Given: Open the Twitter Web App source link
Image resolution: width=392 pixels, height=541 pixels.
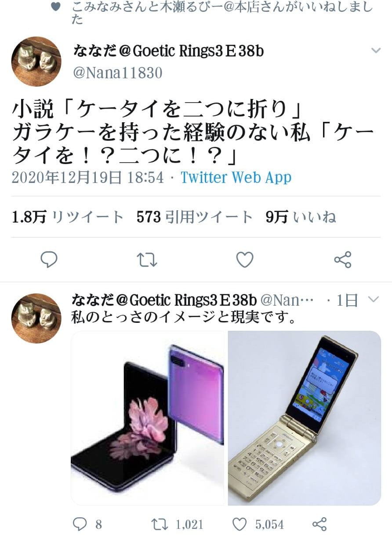Looking at the screenshot, I should click(x=236, y=178).
